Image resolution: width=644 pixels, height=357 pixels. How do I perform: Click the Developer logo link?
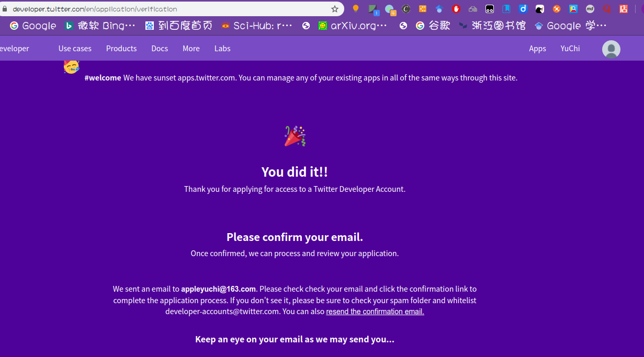click(14, 49)
